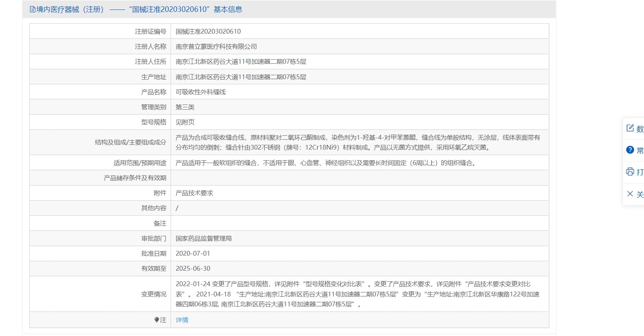
Task: Click the 适用范围 intended use description
Action: (x=326, y=163)
